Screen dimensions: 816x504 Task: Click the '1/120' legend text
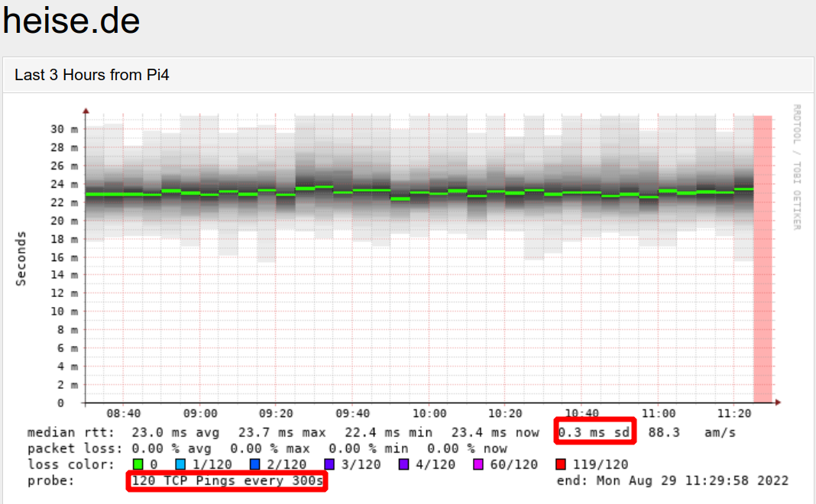coord(212,464)
